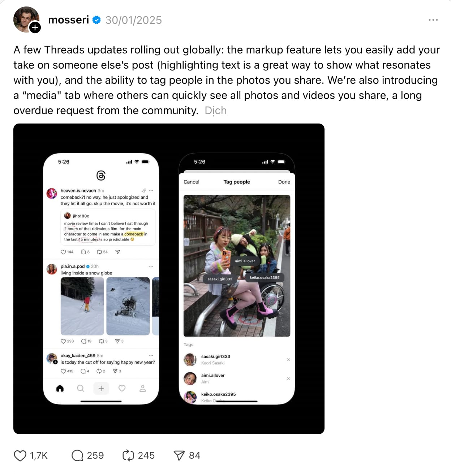Screen dimensions: 451x476
Task: Open the attached phone mockups image
Action: [169, 278]
